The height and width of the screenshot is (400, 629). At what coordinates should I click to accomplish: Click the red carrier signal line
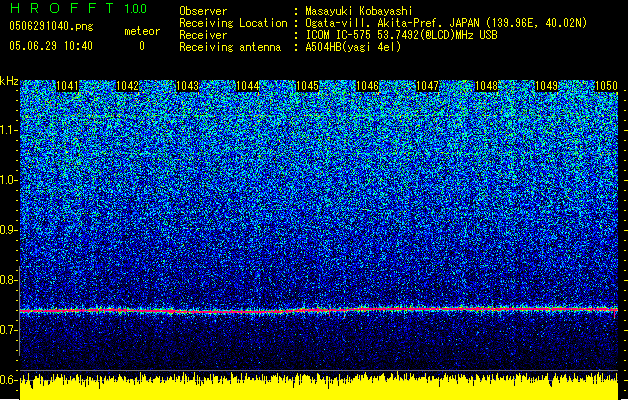[319, 310]
